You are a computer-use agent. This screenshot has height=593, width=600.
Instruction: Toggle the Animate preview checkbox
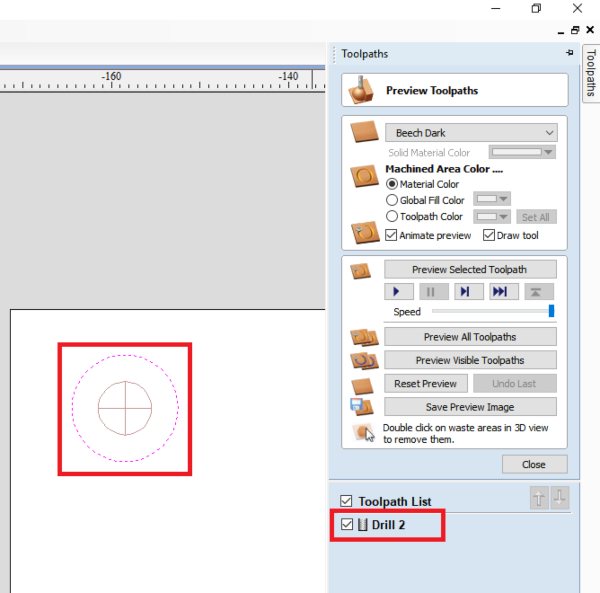[x=391, y=235]
